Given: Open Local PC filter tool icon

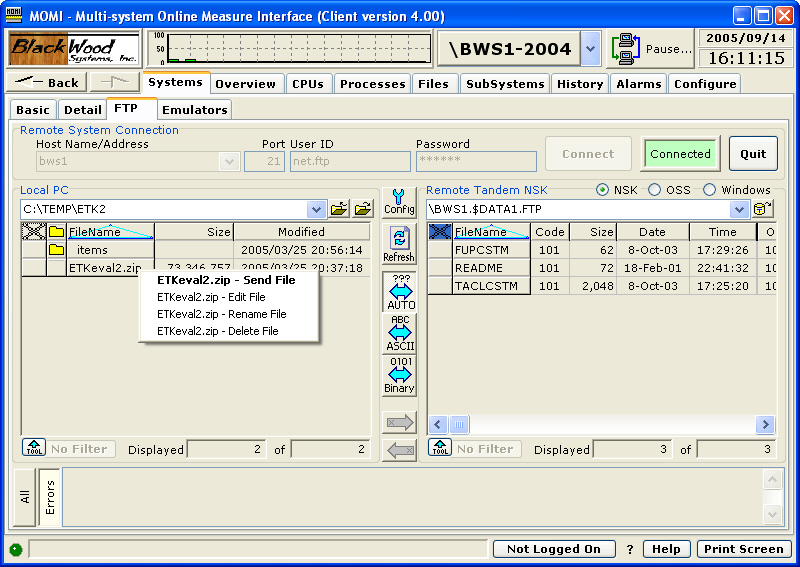Looking at the screenshot, I should [x=34, y=448].
